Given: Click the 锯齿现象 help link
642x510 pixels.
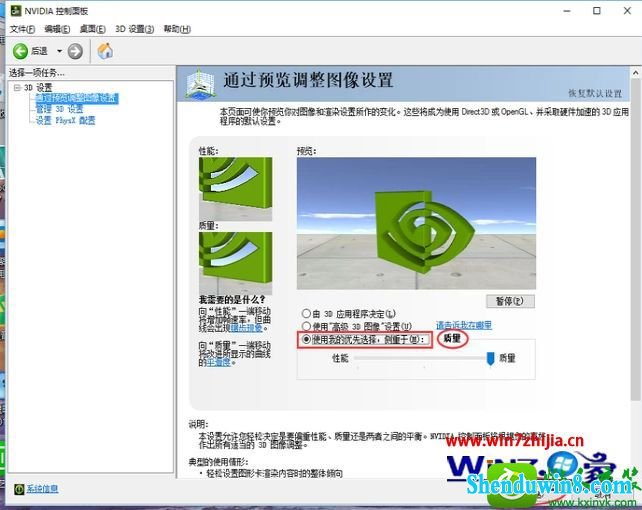Looking at the screenshot, I should click(x=246, y=328).
